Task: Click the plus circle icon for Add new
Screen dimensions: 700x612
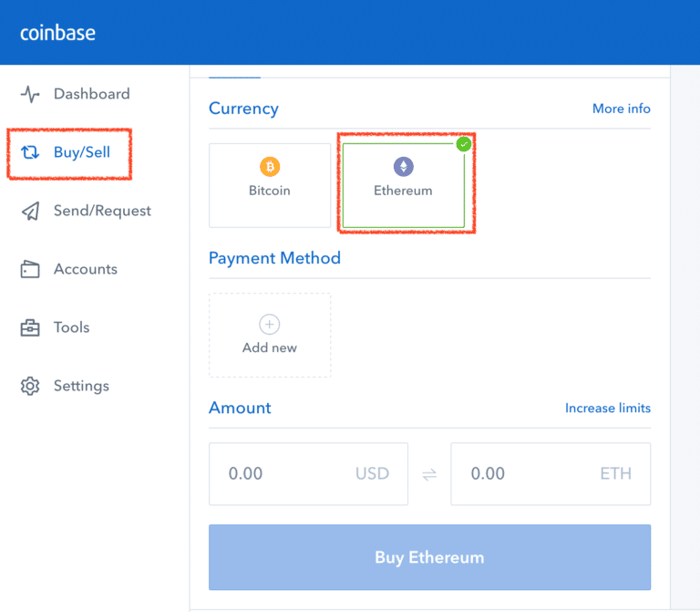Action: [270, 325]
